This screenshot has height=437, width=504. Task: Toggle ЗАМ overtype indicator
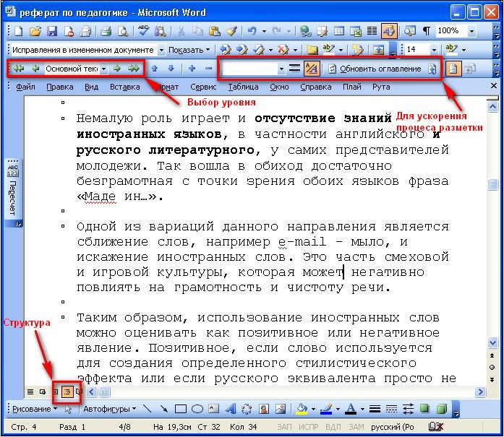tap(356, 427)
